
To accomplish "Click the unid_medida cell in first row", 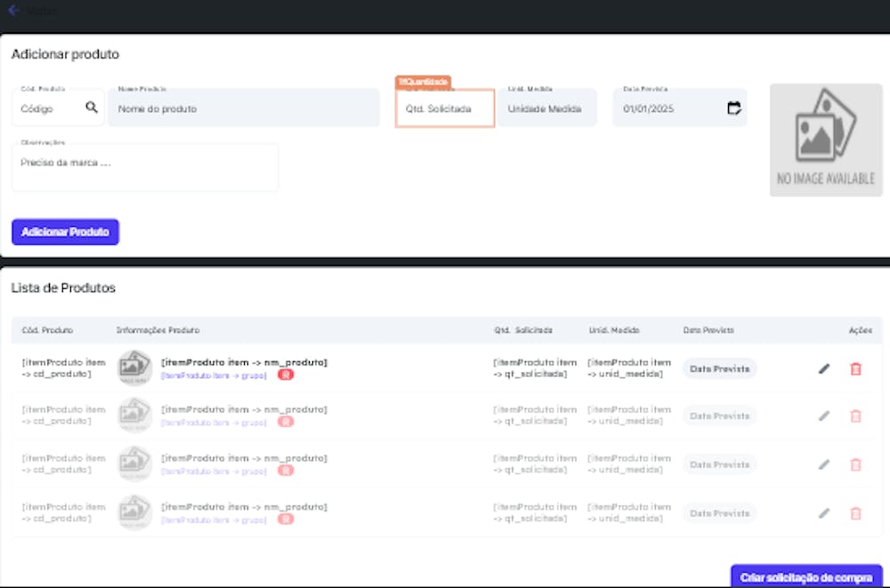I will pyautogui.click(x=629, y=367).
